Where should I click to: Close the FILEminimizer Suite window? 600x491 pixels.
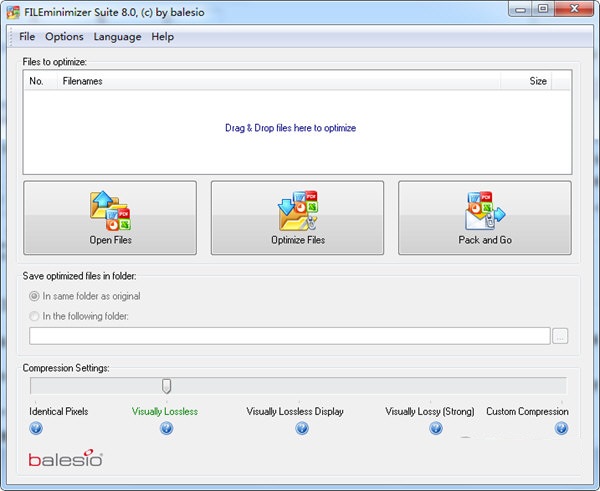click(x=574, y=9)
